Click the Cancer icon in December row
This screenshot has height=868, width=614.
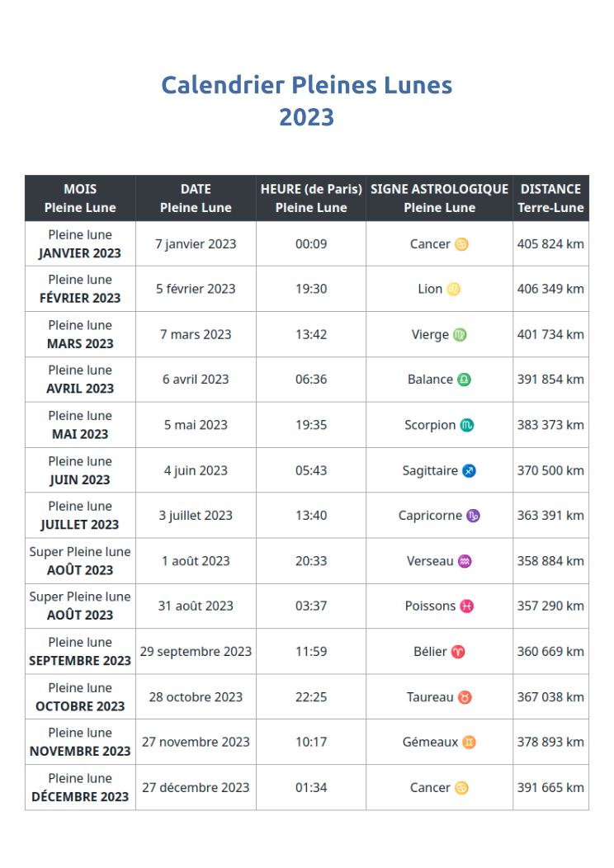[x=461, y=788]
